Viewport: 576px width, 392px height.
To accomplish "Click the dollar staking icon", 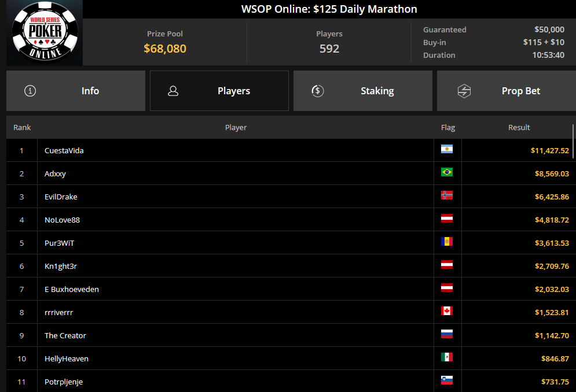I will point(318,91).
